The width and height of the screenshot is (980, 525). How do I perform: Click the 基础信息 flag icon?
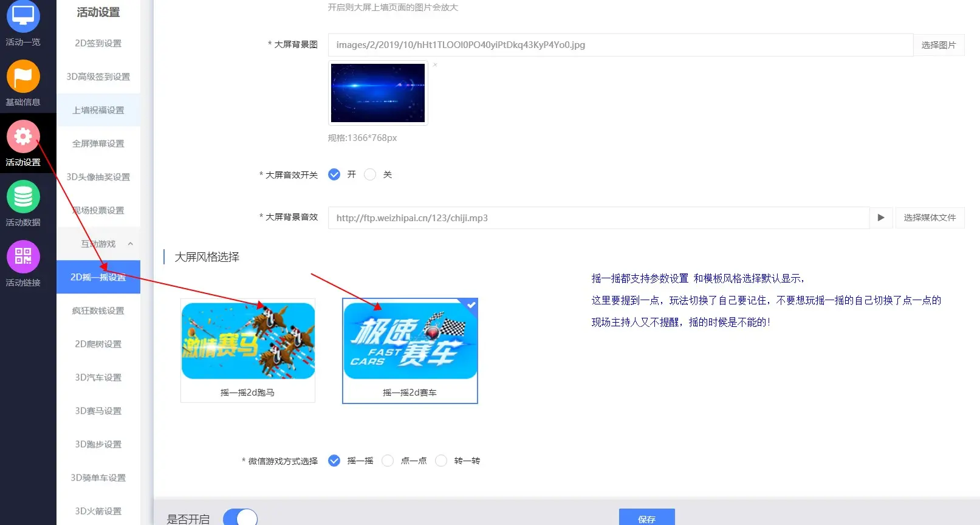coord(23,77)
